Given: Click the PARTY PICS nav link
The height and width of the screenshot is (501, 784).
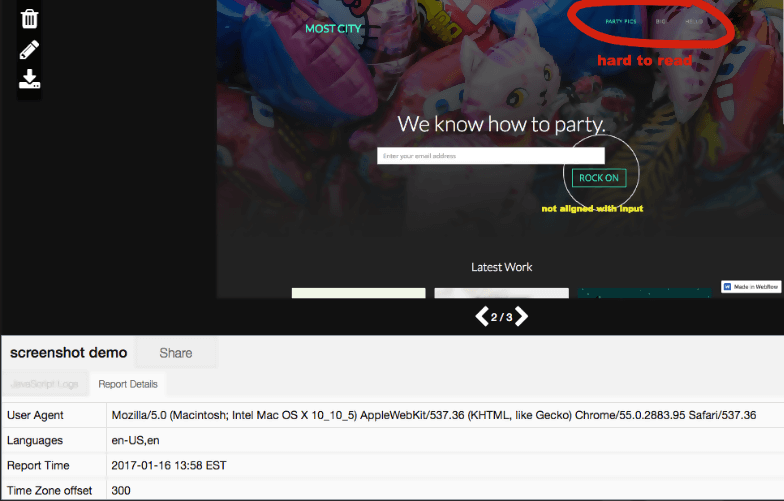Looking at the screenshot, I should click(620, 22).
